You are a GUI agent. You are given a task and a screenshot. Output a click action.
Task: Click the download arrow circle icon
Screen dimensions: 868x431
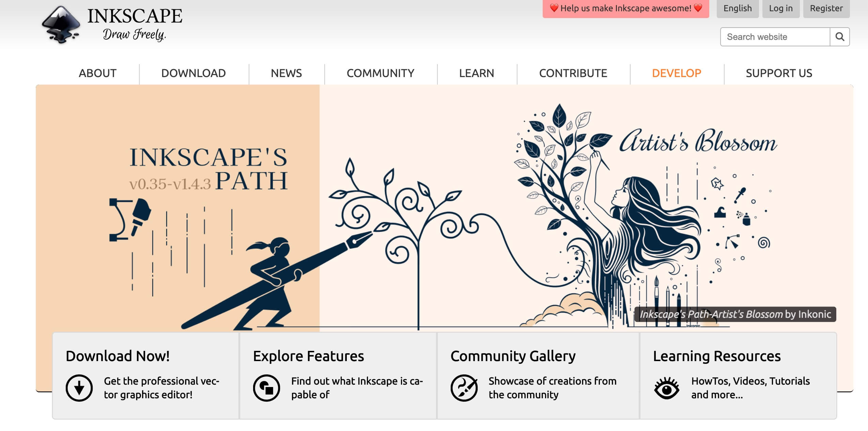click(x=79, y=388)
